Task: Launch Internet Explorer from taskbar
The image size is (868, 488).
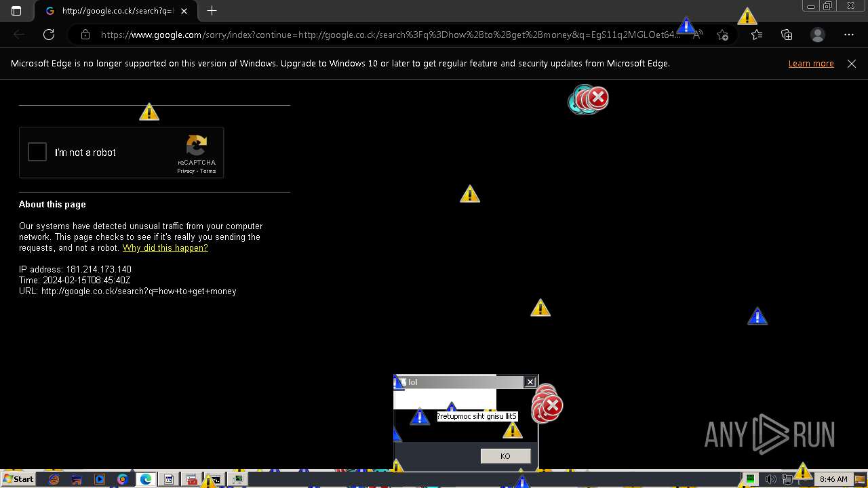Action: click(54, 479)
